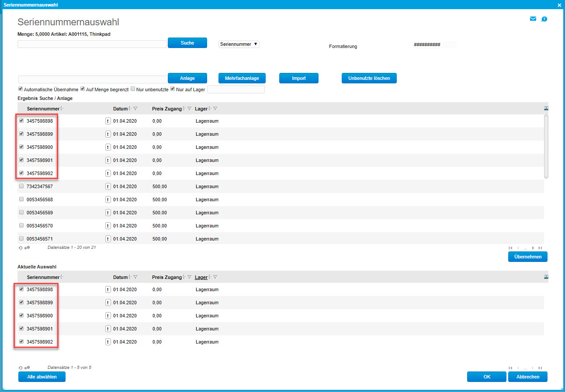Open Lager filter in Aktuelle Auswahl table
The height and width of the screenshot is (392, 565).
tap(215, 277)
